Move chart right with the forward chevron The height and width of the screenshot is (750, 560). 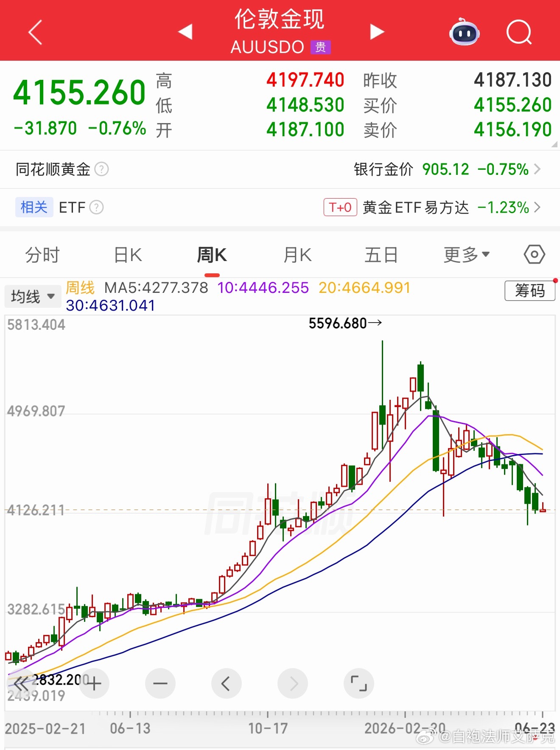tap(292, 683)
